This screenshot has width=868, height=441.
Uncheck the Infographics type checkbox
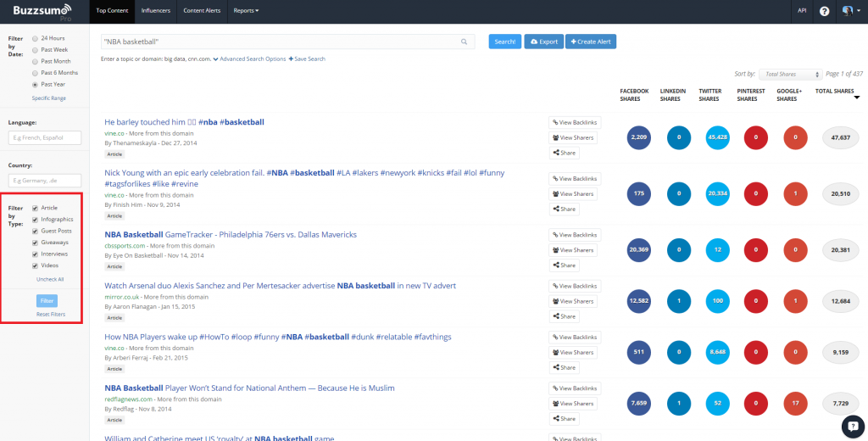35,220
